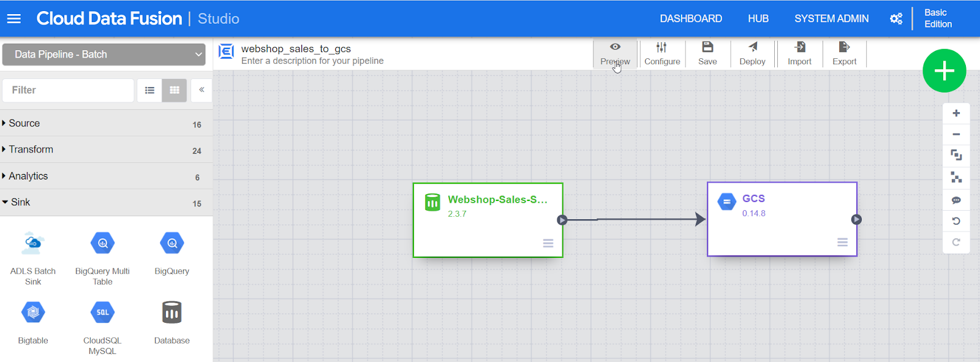Viewport: 980px width, 362px height.
Task: Click the batch pipeline type icon
Action: click(226, 51)
